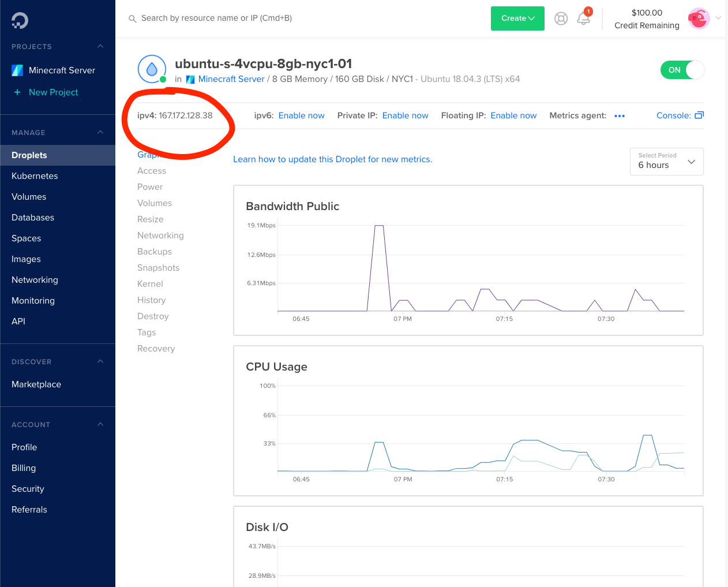Click the droplet name ubuntu-s-4vcpu-8gb-nyc1-01
Viewport: 728px width, 587px height.
coord(264,63)
